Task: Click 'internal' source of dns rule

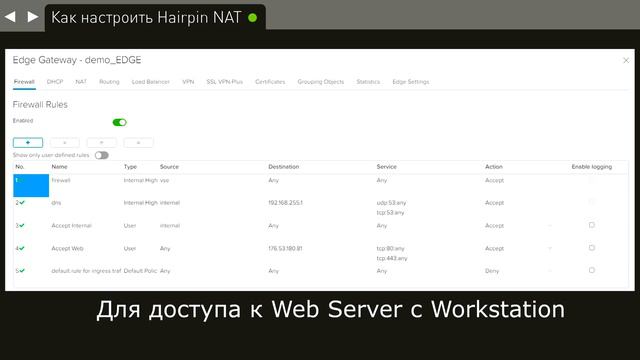Action: (170, 202)
